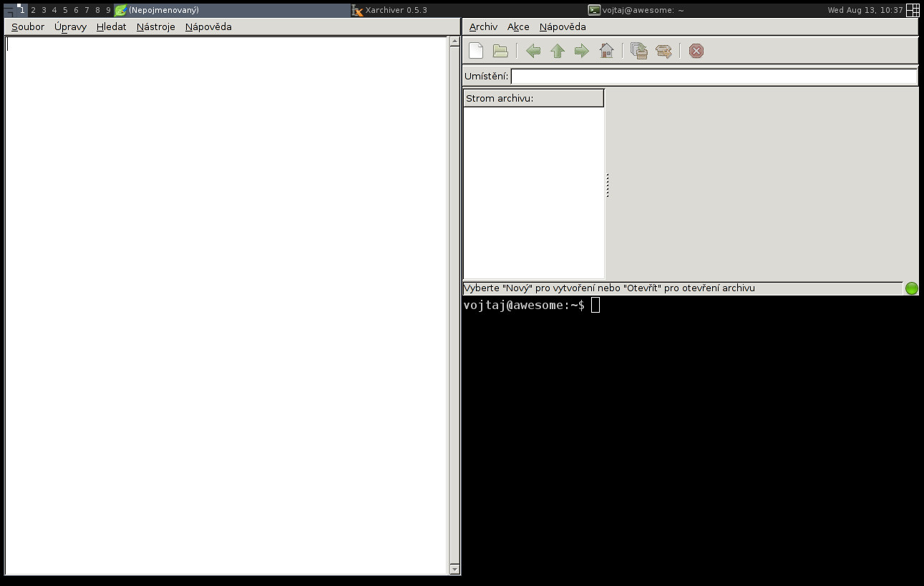The width and height of the screenshot is (924, 586).
Task: Go back with the left arrow icon
Action: pyautogui.click(x=533, y=51)
